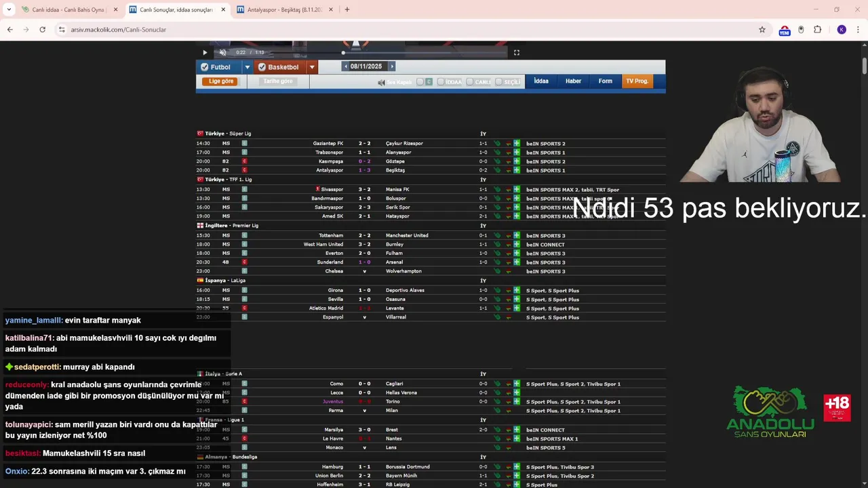Open a new browser tab
Viewport: 868px width, 488px height.
[347, 9]
